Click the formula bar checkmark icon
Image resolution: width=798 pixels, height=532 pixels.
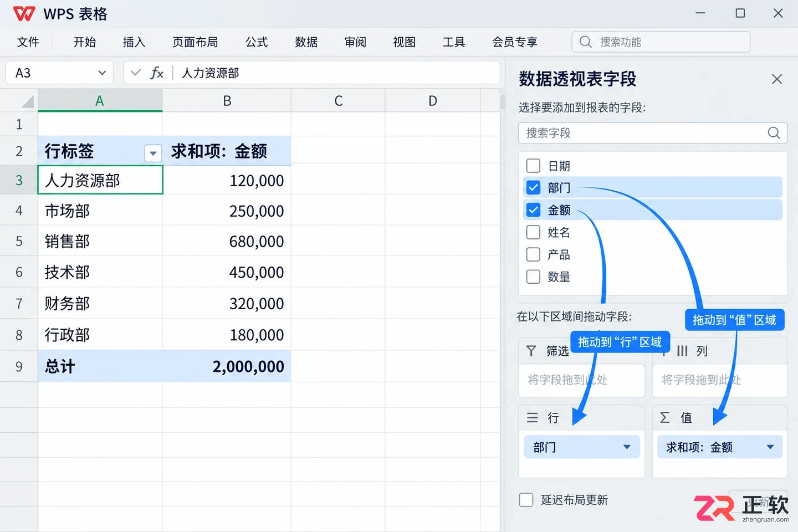click(136, 73)
